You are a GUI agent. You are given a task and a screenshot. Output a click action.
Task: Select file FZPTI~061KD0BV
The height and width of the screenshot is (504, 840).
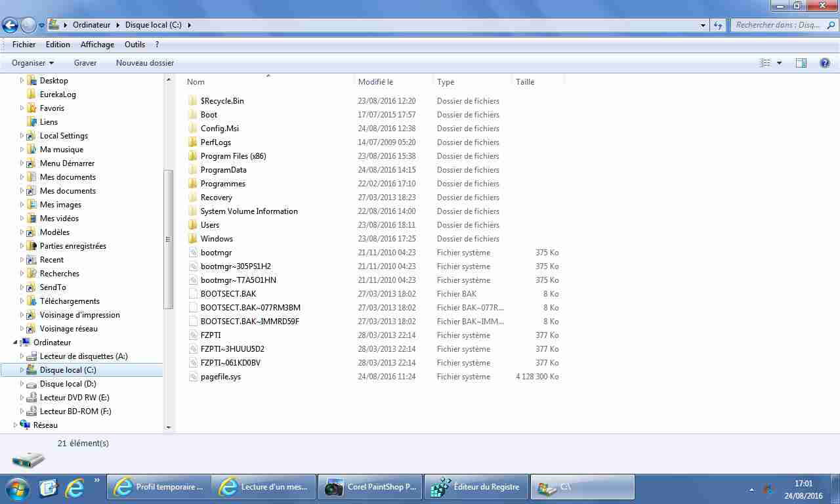(230, 362)
